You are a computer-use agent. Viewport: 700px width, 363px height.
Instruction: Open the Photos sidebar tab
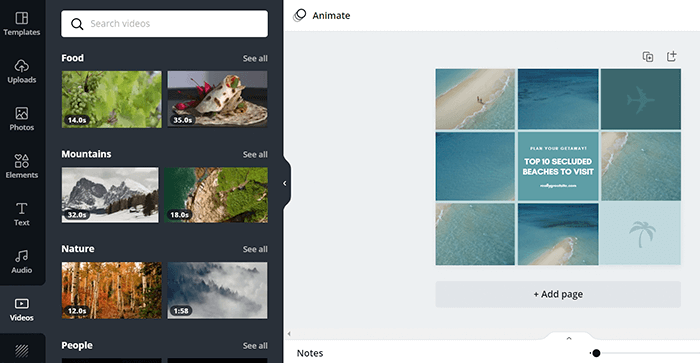[21, 119]
